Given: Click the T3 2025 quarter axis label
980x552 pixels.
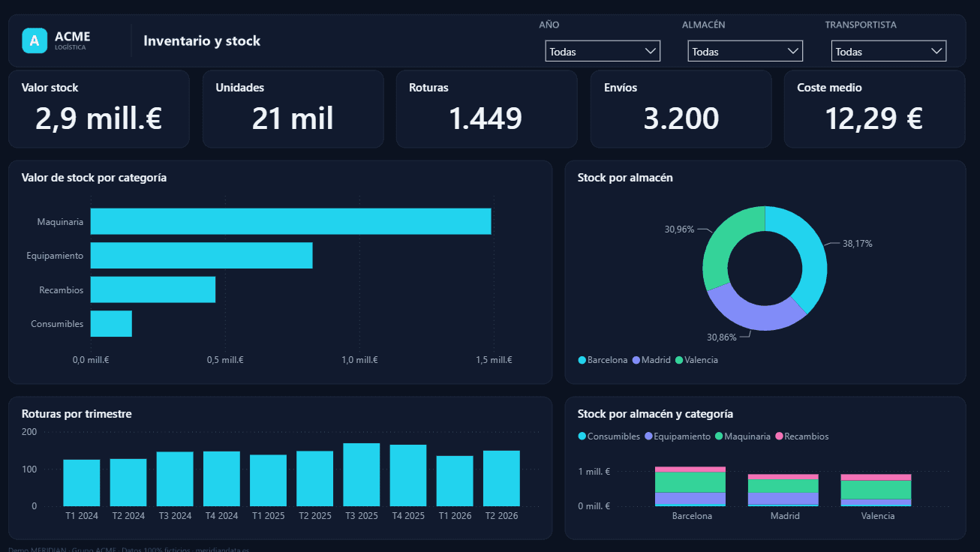Looking at the screenshot, I should 362,516.
